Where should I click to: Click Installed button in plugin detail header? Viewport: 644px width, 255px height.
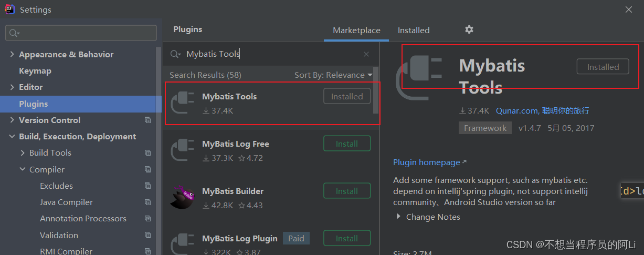(603, 67)
